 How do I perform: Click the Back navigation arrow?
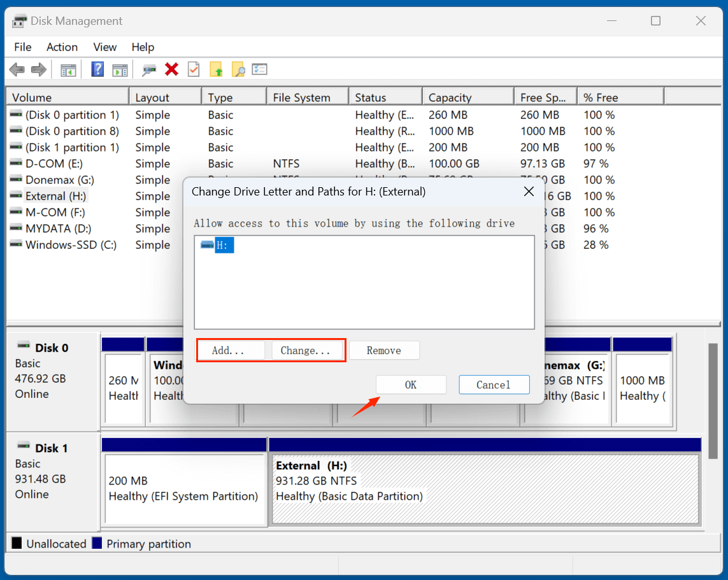(x=17, y=69)
